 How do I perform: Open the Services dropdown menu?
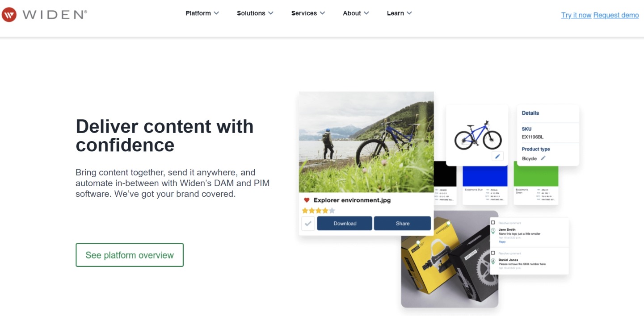308,13
